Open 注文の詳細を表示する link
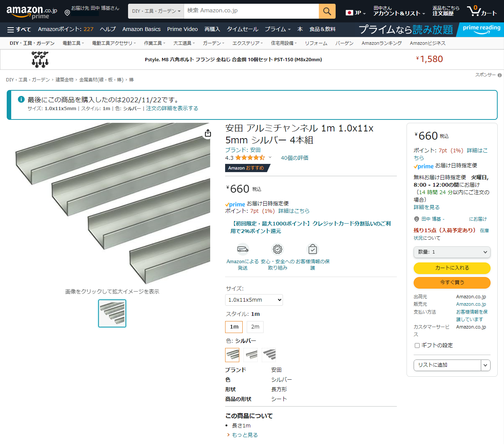 (172, 108)
